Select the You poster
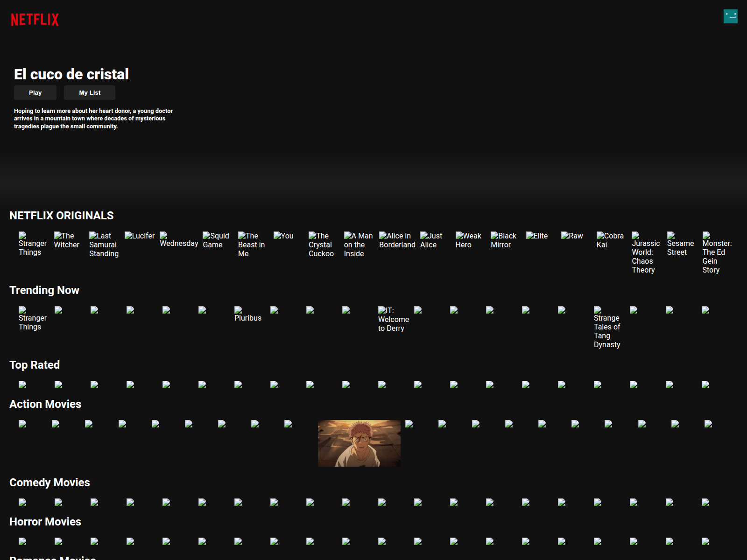The image size is (747, 560). (x=283, y=236)
